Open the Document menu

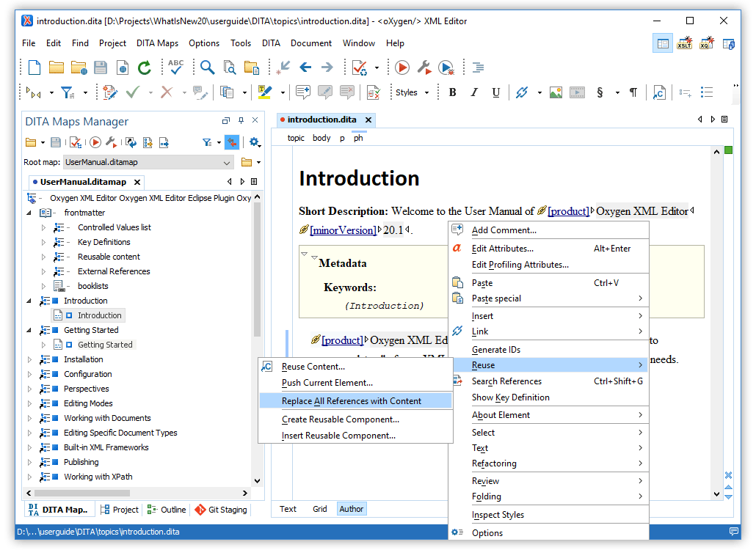(311, 43)
